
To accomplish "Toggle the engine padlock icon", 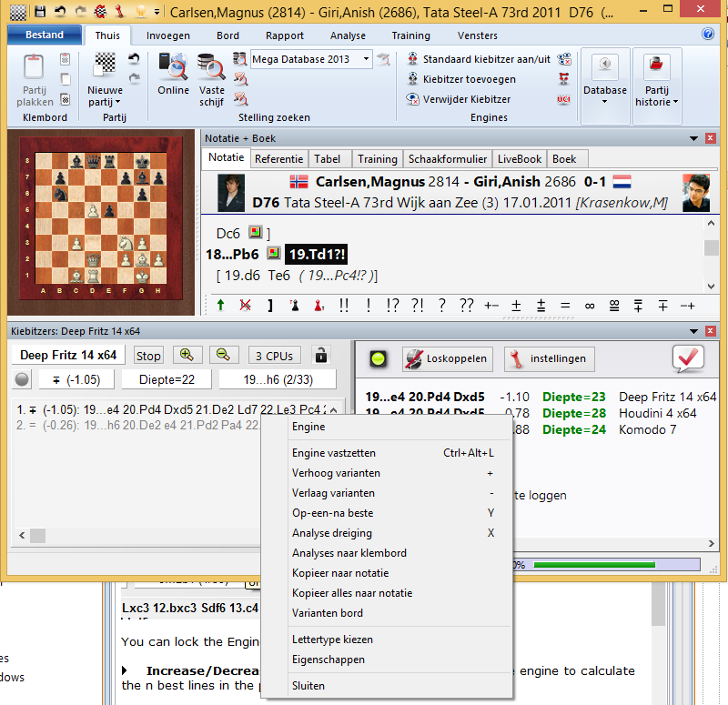I will pyautogui.click(x=320, y=356).
